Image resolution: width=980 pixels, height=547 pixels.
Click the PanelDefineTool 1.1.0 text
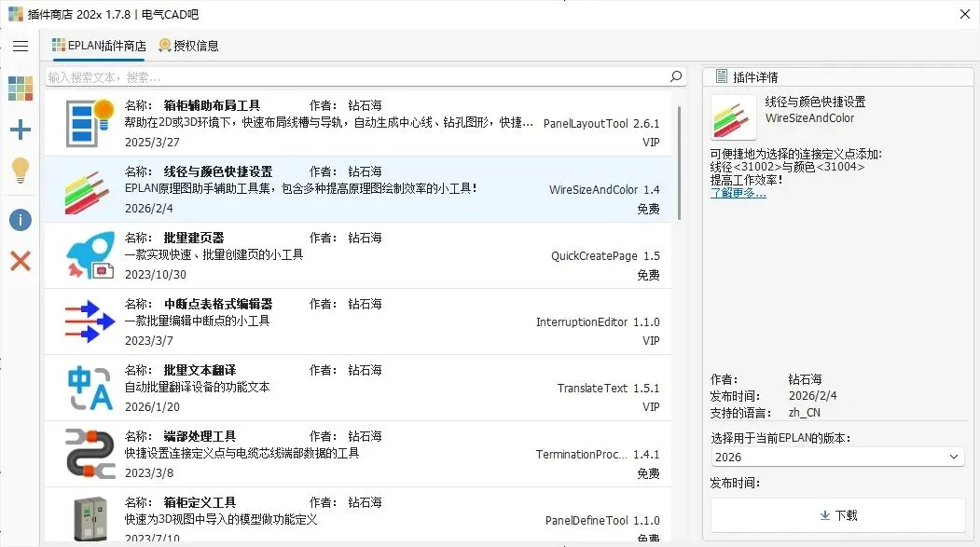pyautogui.click(x=602, y=521)
